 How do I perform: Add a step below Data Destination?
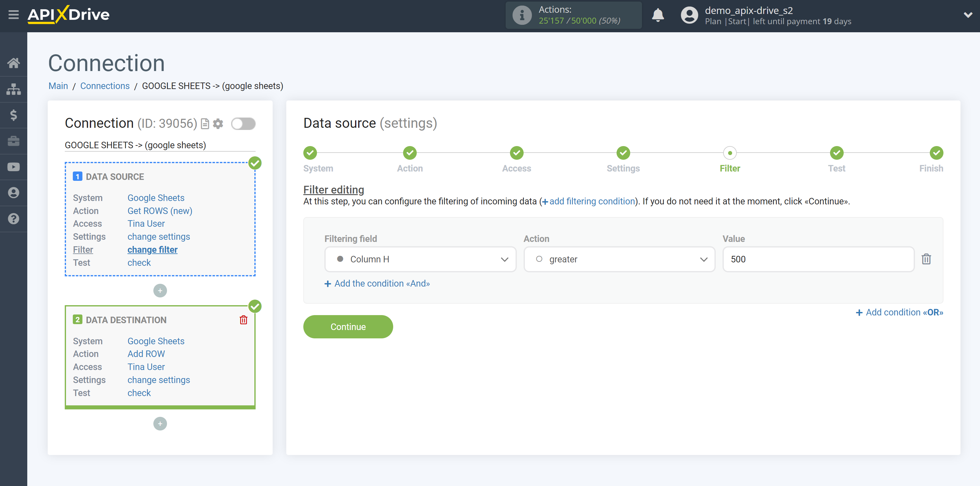coord(160,424)
